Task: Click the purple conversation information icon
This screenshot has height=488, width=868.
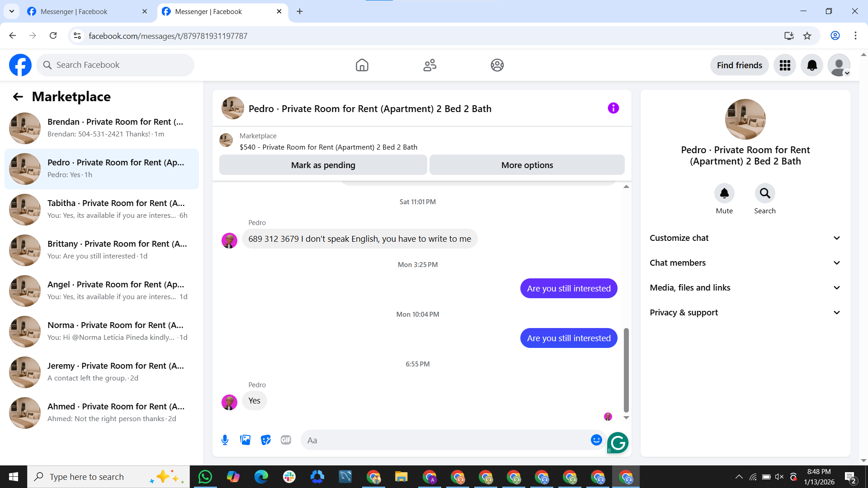Action: coord(613,108)
